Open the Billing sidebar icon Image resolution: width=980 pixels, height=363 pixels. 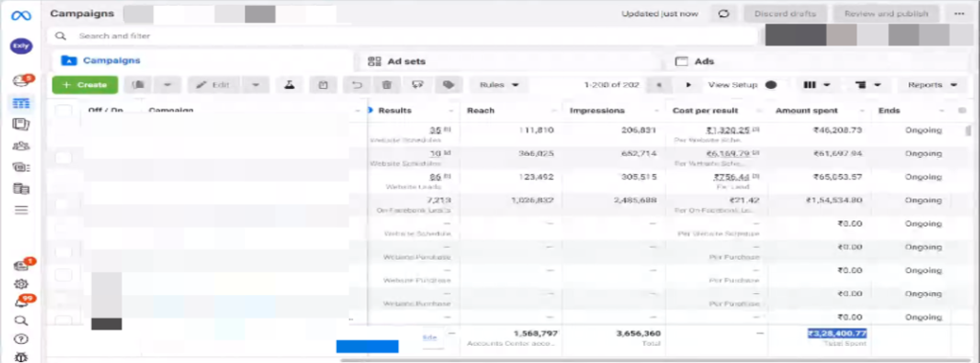tap(21, 189)
